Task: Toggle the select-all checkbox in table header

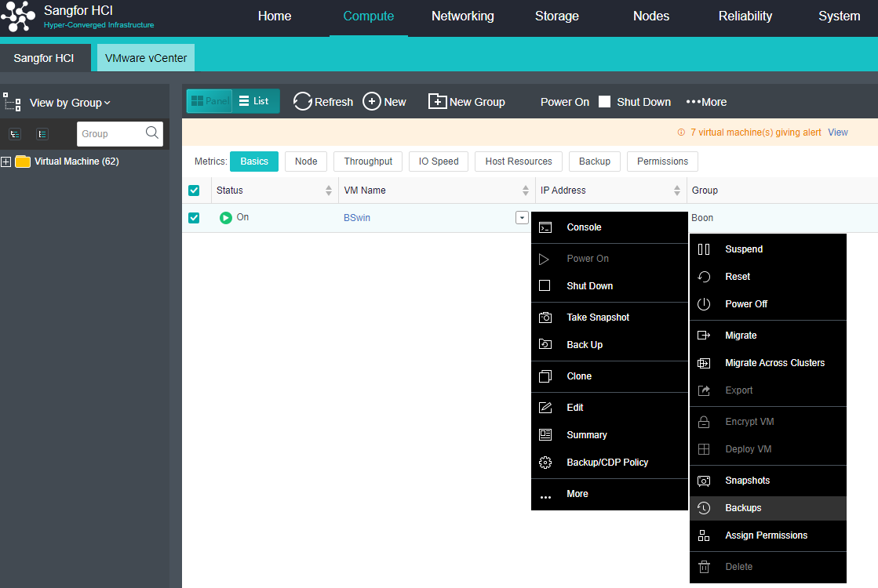Action: coord(194,190)
